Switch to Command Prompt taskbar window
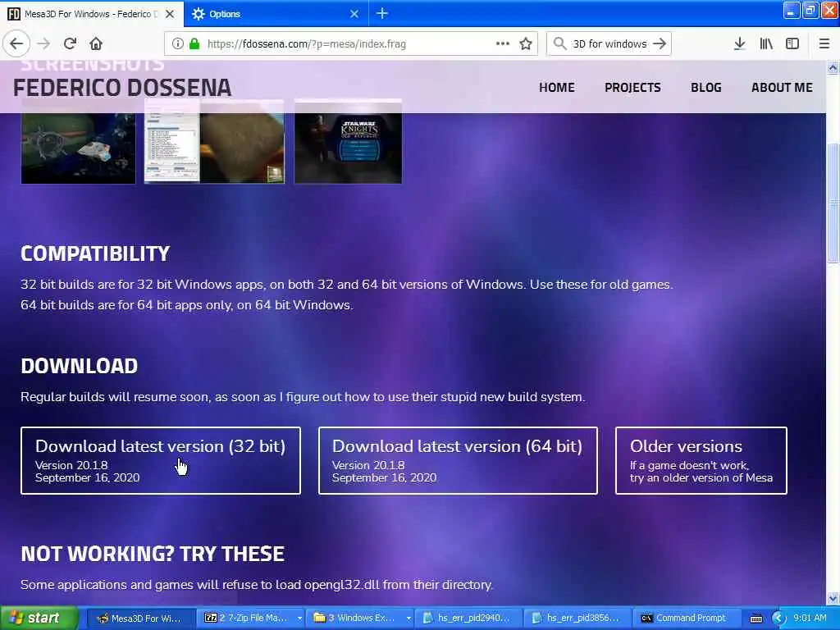 [x=686, y=619]
